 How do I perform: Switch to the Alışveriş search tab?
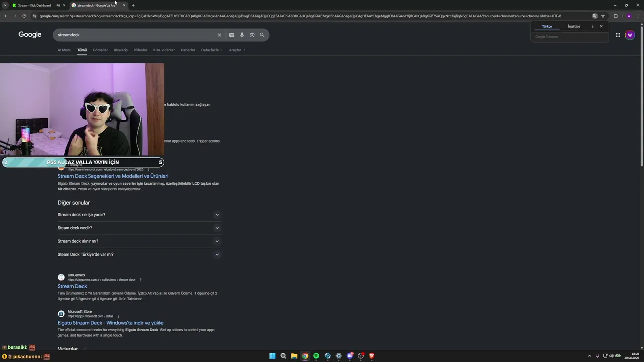[x=121, y=50]
